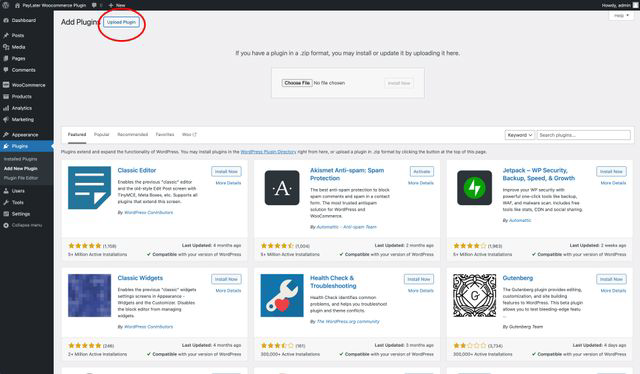
Task: Click the Appearance brush icon
Action: 6,135
